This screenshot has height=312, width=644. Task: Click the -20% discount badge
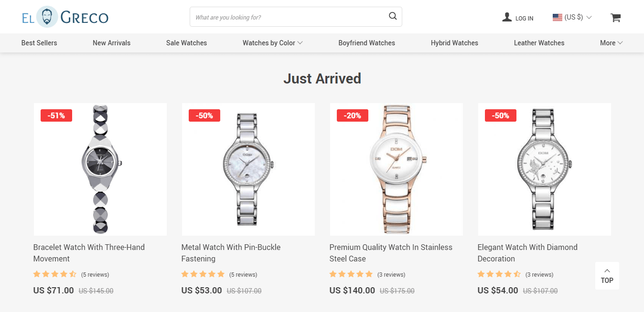353,115
